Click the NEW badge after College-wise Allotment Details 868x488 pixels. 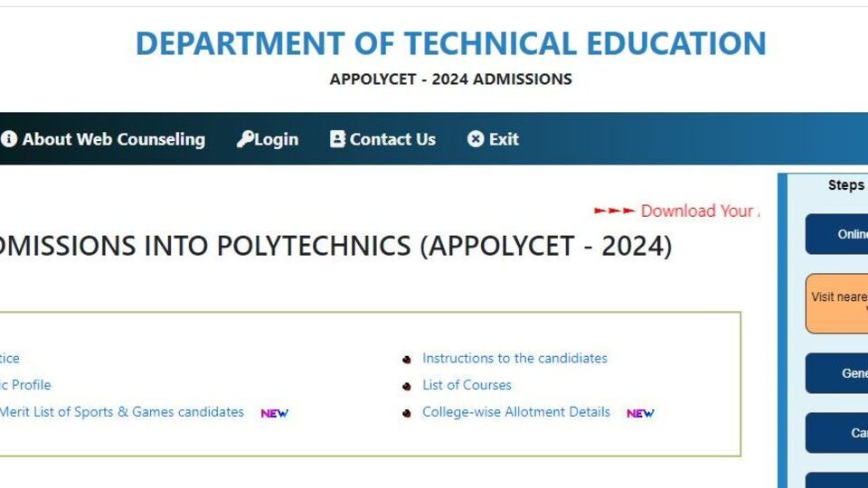click(640, 413)
